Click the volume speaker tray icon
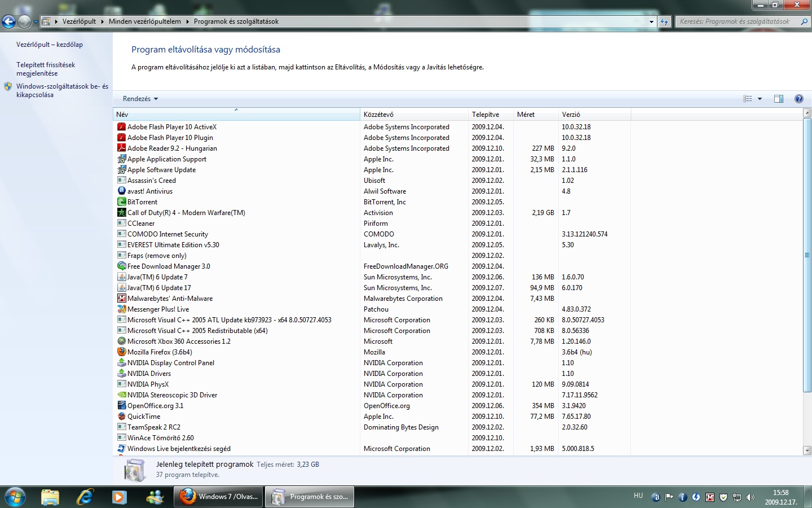This screenshot has width=812, height=508. tap(750, 497)
